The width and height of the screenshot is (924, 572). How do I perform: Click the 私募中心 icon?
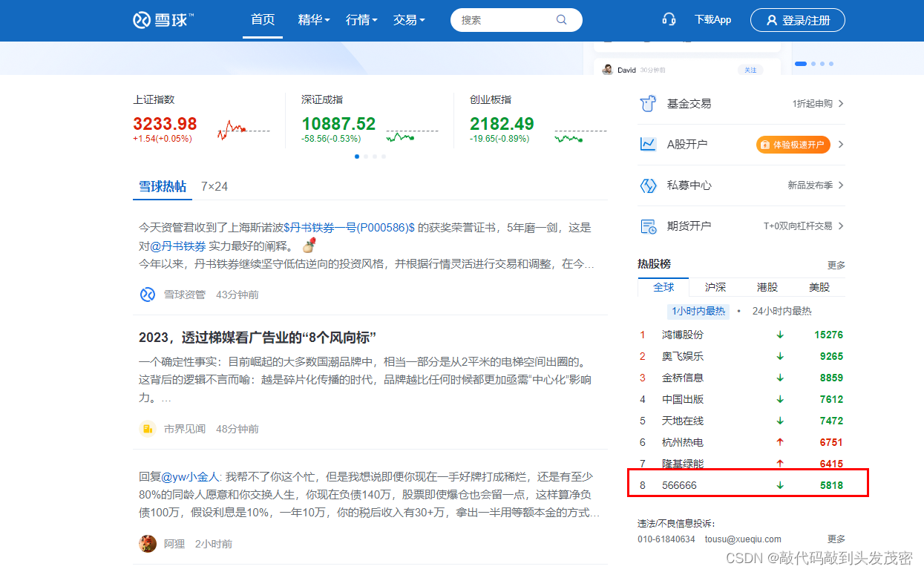tap(648, 185)
